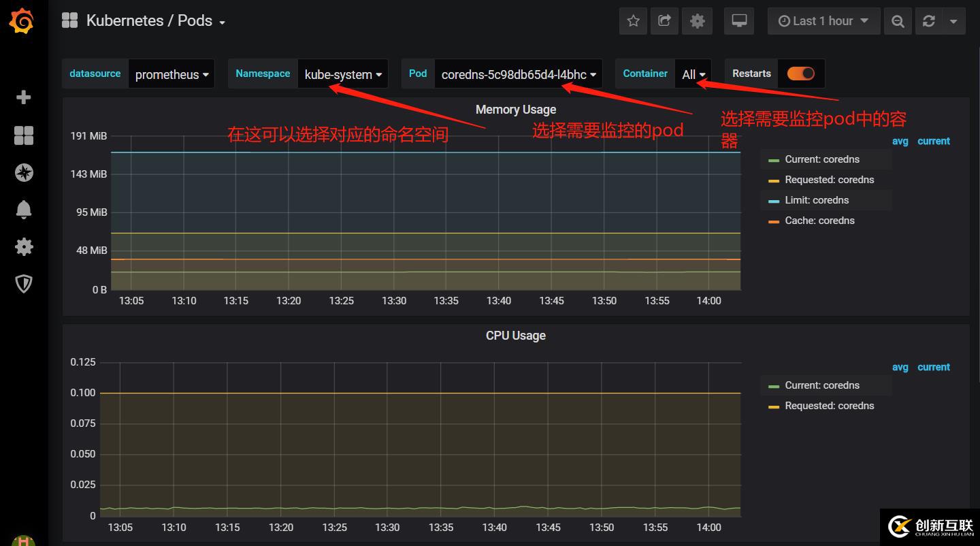This screenshot has height=546, width=980.
Task: Click 13:30 tick on Memory Usage axis
Action: point(394,301)
